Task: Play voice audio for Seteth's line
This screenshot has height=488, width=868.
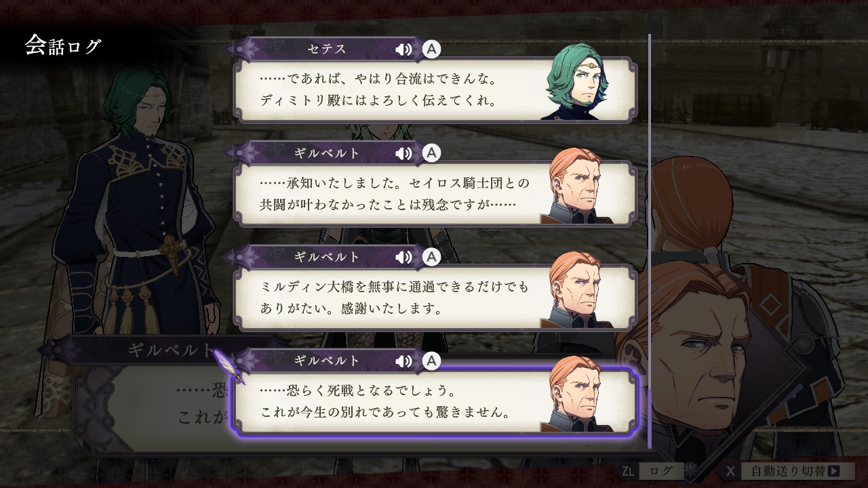Action: (404, 49)
